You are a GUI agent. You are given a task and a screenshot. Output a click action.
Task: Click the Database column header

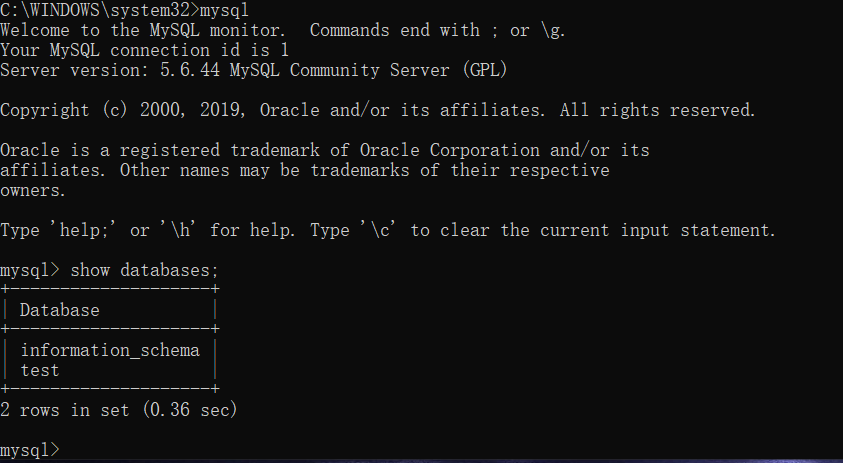tap(59, 310)
